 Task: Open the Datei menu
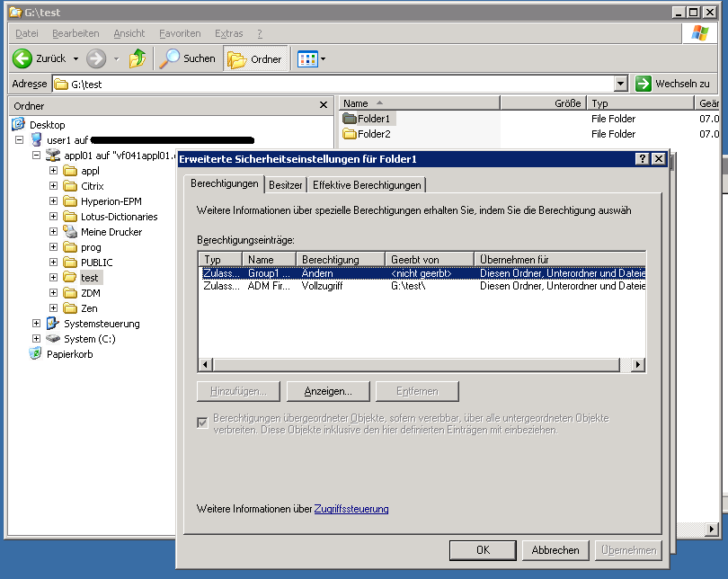(26, 33)
